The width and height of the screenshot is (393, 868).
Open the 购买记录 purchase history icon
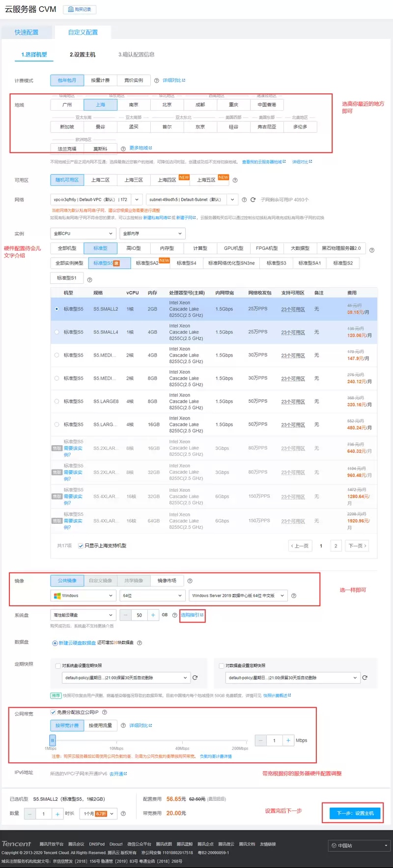click(71, 9)
